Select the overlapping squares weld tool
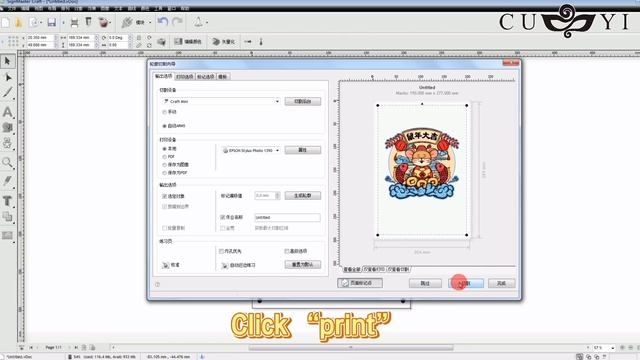 [x=7, y=217]
